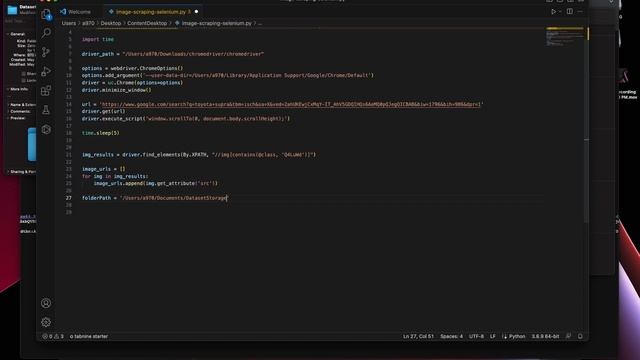Screen dimensions: 640x360
Task: Select the image-scraping-selenium.py tab
Action: pyautogui.click(x=150, y=12)
